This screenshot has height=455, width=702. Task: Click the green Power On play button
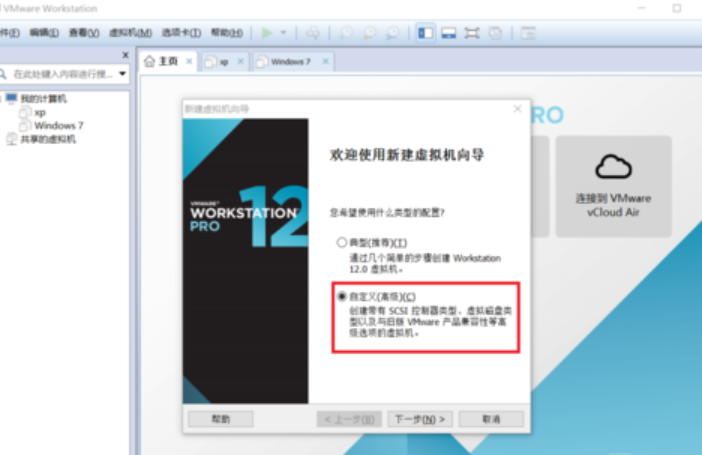267,33
